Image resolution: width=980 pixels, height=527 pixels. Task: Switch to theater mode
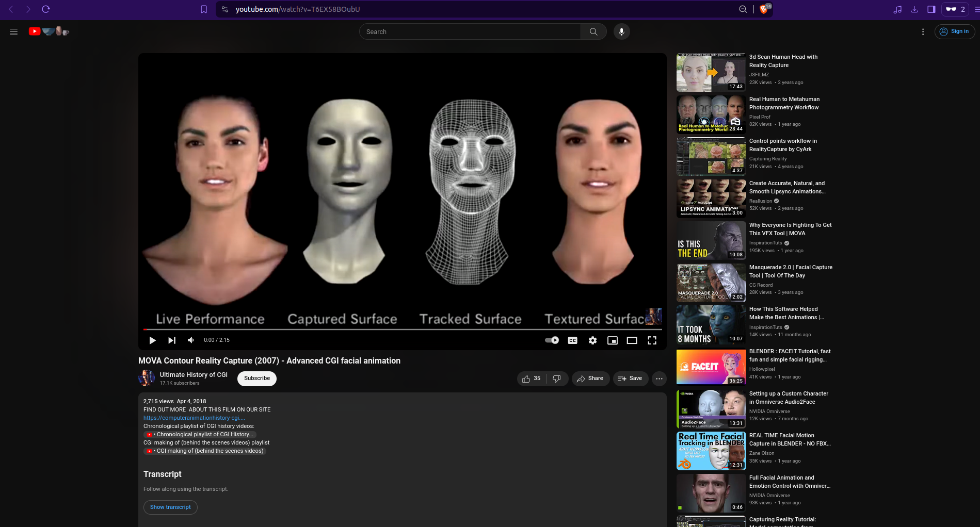(632, 340)
